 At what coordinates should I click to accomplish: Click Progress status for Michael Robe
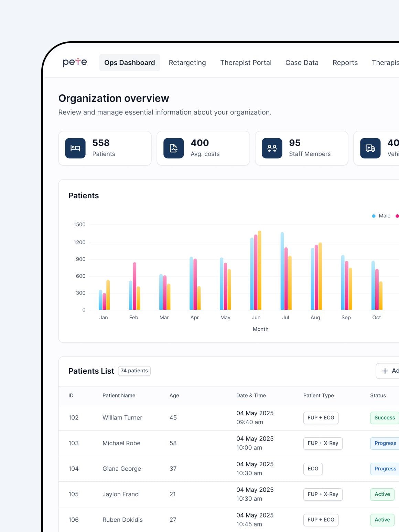[x=385, y=443]
